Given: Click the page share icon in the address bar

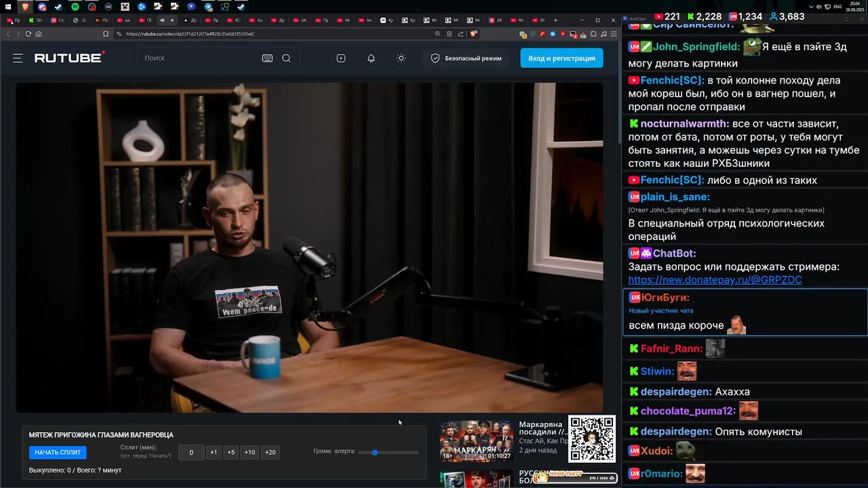Looking at the screenshot, I should coord(461,34).
